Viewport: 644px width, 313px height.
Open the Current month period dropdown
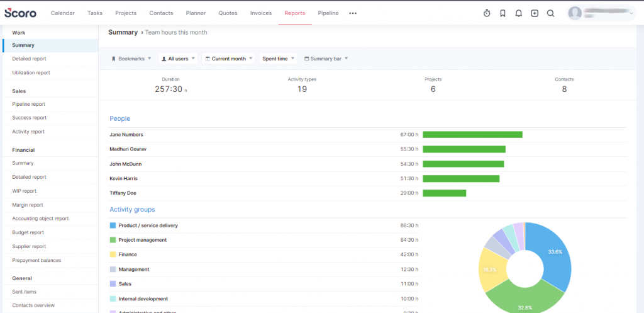[228, 59]
